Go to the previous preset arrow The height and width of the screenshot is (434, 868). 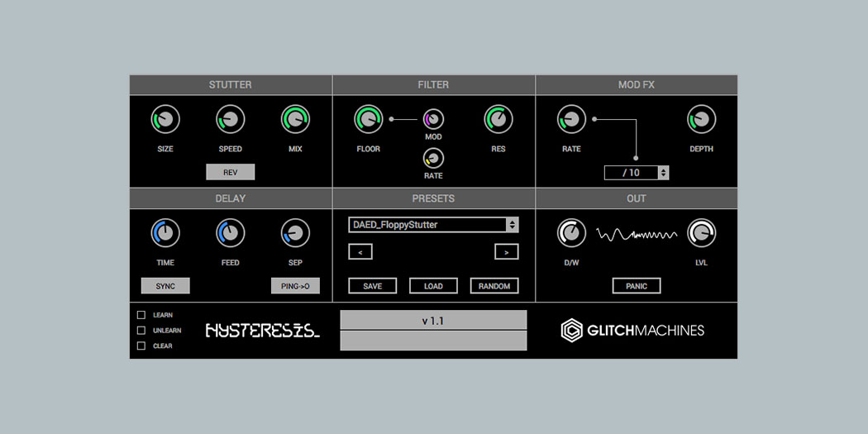point(360,251)
